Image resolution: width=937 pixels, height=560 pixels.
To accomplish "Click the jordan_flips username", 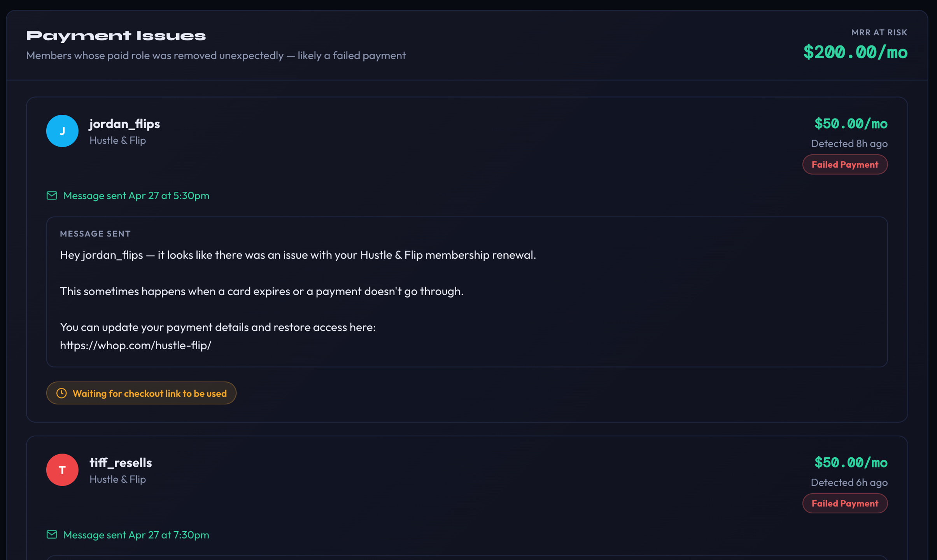I will [x=124, y=124].
